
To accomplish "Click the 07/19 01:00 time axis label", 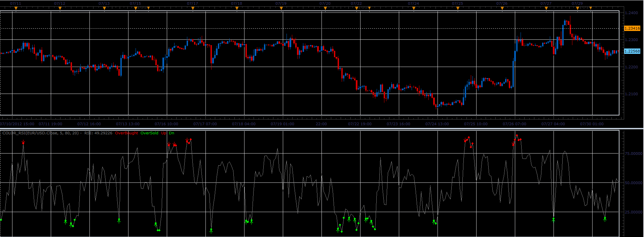I will (282, 124).
